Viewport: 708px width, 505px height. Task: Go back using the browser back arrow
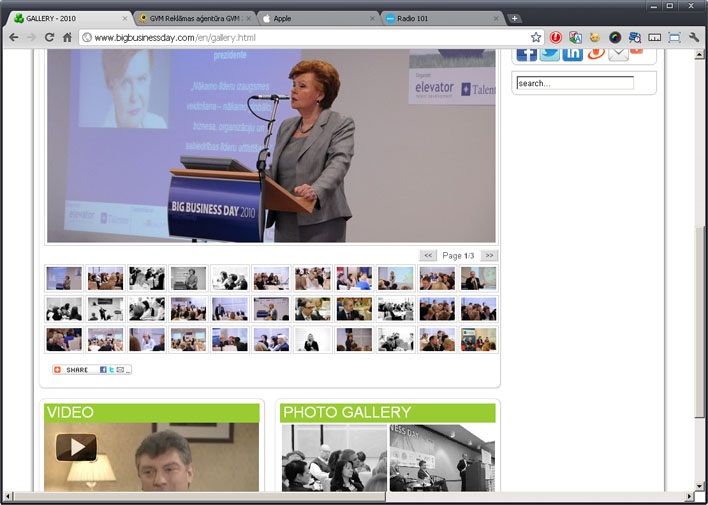pyautogui.click(x=14, y=37)
